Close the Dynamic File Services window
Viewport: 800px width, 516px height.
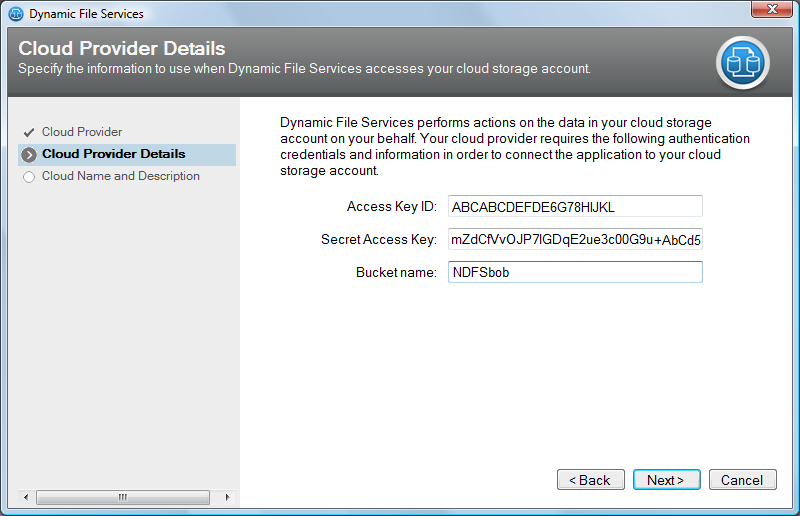click(x=765, y=12)
